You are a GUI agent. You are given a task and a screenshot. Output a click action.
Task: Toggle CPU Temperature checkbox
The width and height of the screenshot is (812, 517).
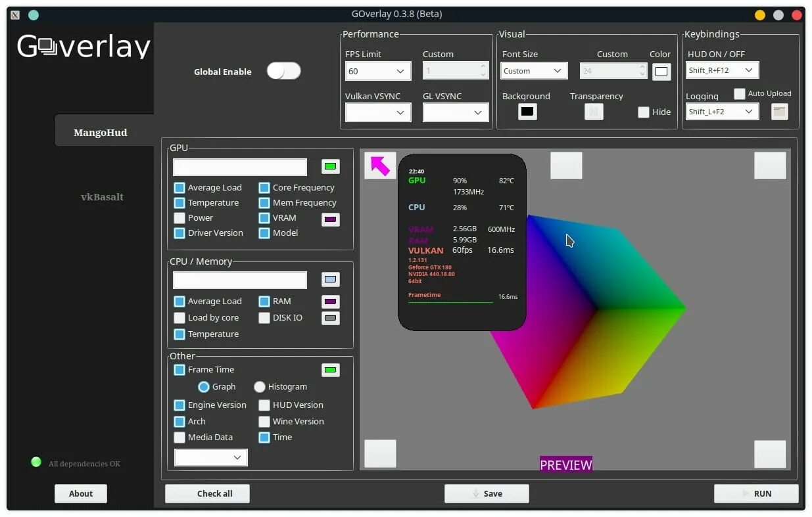pos(179,334)
